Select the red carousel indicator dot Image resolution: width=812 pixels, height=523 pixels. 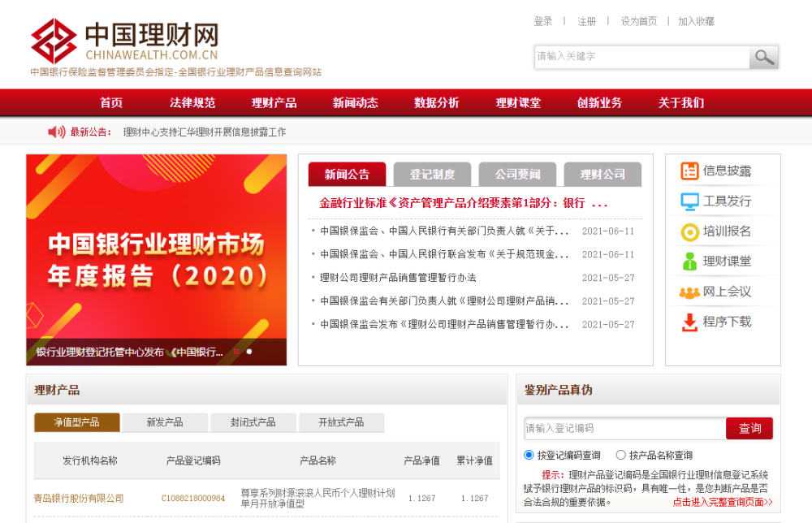236,352
